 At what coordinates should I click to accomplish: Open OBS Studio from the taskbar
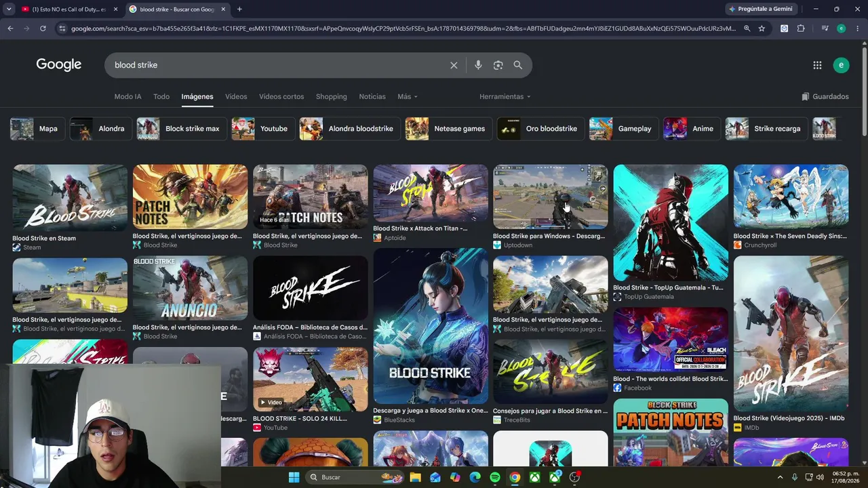(x=574, y=477)
